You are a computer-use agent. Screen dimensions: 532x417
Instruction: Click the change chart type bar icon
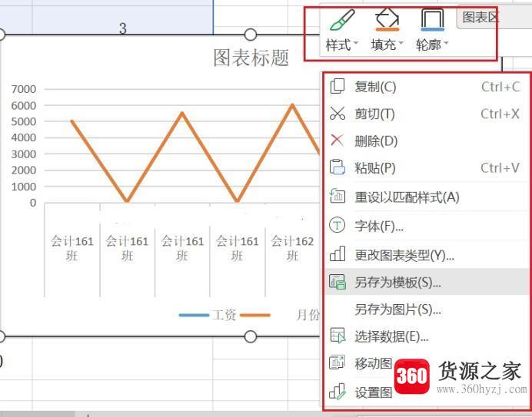(x=337, y=253)
